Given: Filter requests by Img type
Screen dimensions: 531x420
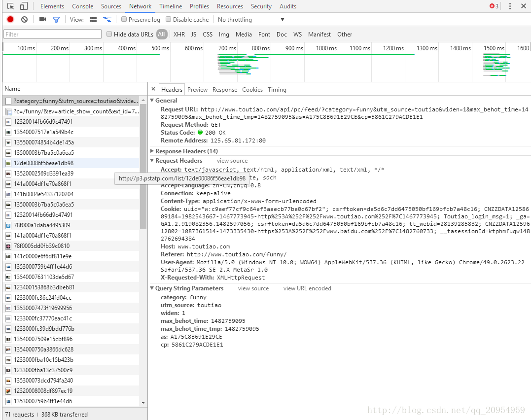Looking at the screenshot, I should tap(224, 34).
